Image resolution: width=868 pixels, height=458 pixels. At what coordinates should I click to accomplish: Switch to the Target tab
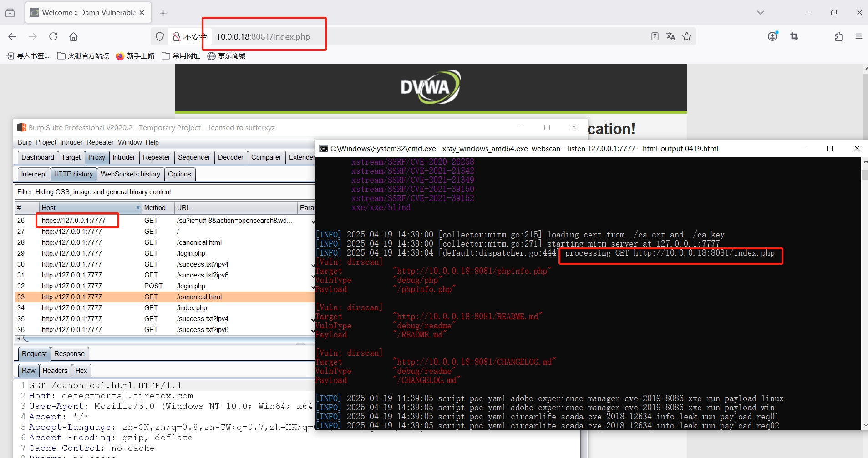pos(71,157)
